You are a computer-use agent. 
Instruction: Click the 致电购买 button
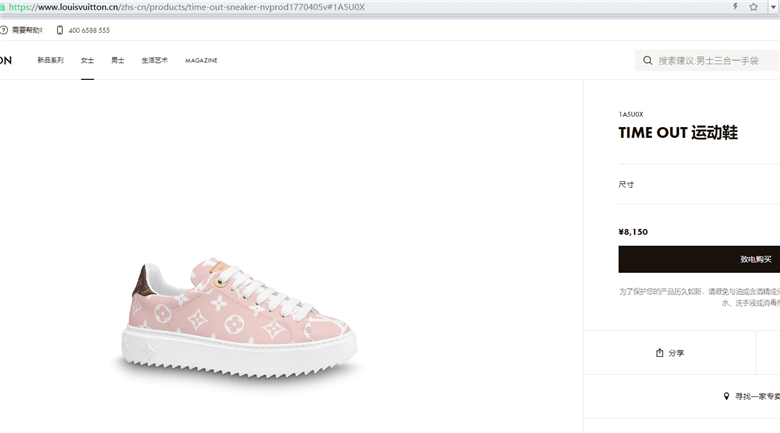tap(699, 259)
